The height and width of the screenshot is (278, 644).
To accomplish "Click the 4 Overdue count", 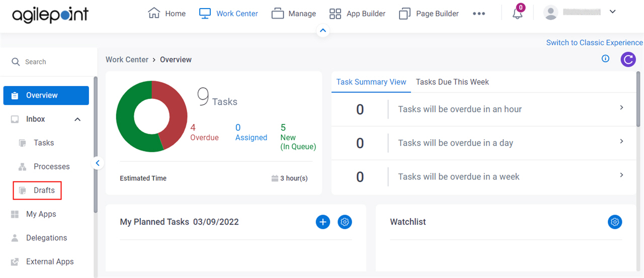I will point(204,132).
